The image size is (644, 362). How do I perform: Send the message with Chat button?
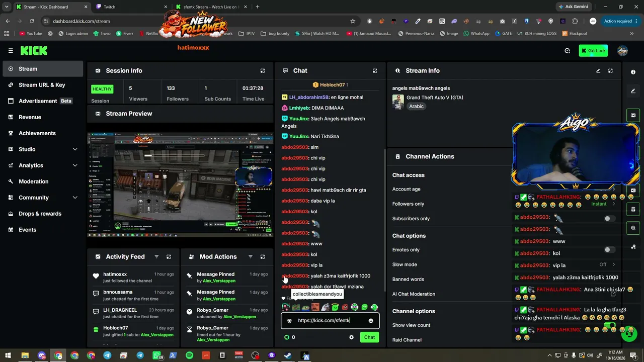point(370,337)
